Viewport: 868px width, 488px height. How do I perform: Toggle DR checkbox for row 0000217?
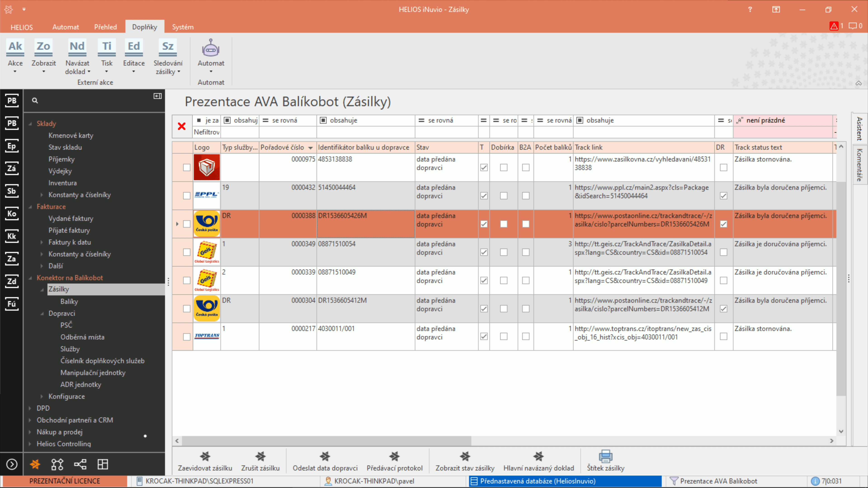(x=723, y=336)
